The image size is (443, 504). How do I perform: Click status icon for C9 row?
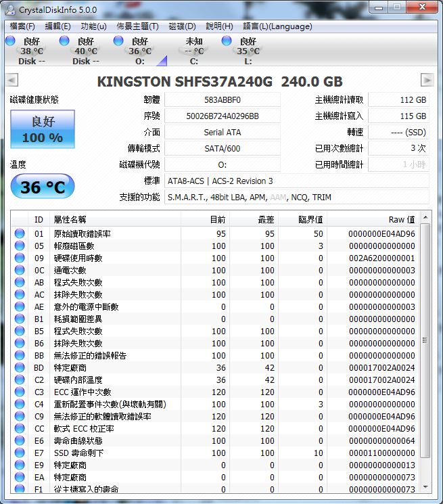tap(20, 416)
